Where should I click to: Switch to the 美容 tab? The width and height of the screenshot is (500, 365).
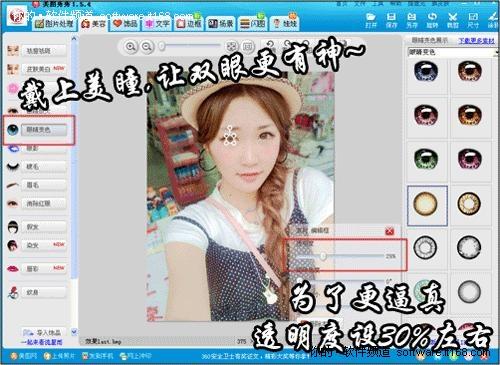coord(94,24)
